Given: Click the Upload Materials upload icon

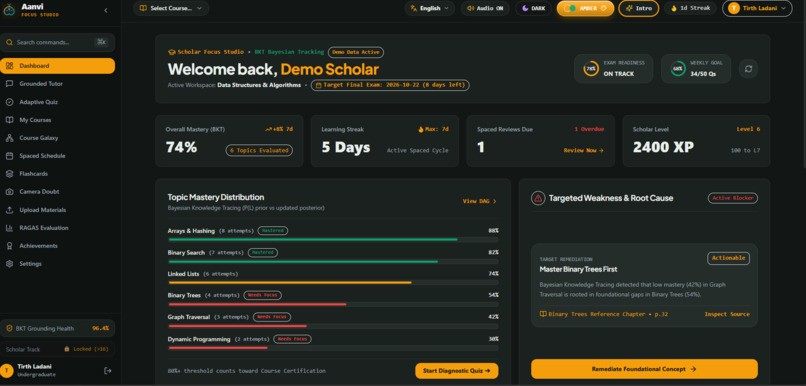Looking at the screenshot, I should 9,210.
